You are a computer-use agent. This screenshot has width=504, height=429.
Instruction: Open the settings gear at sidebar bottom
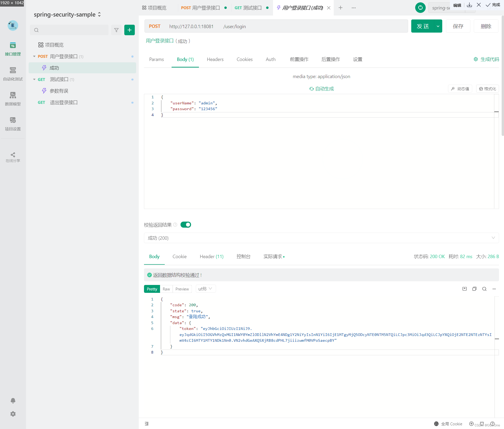click(x=13, y=414)
